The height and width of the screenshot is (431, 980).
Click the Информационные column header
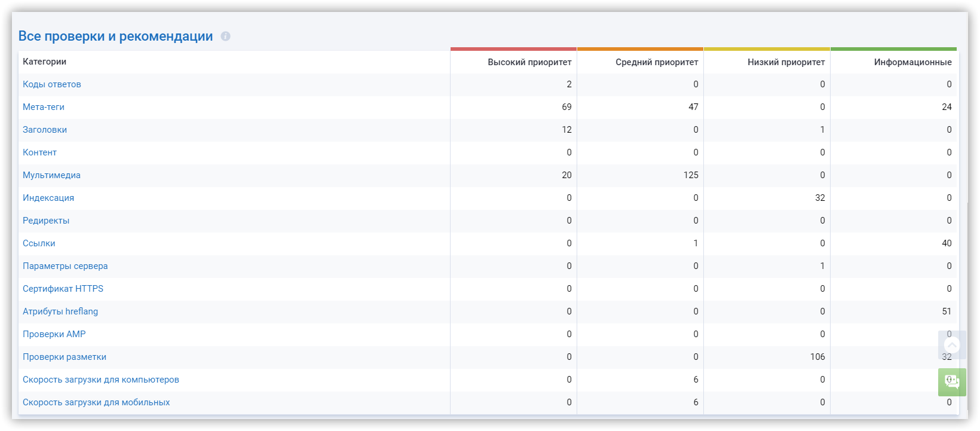coord(912,62)
